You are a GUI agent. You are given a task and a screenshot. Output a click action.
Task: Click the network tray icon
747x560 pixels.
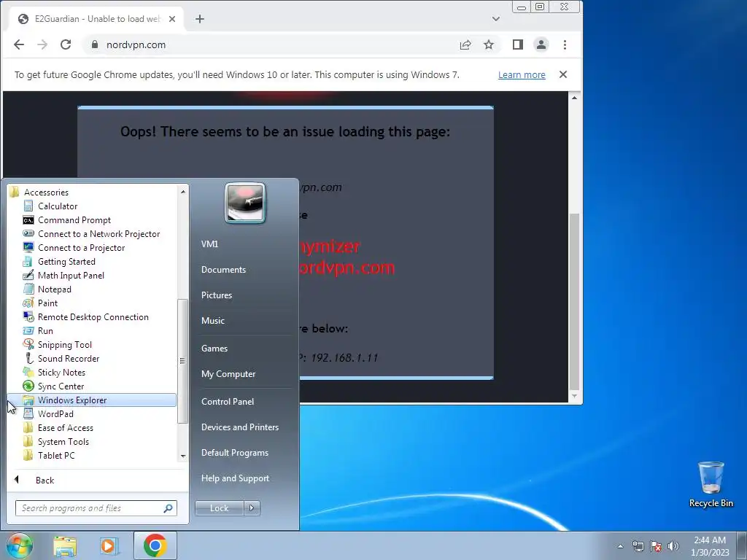point(638,546)
